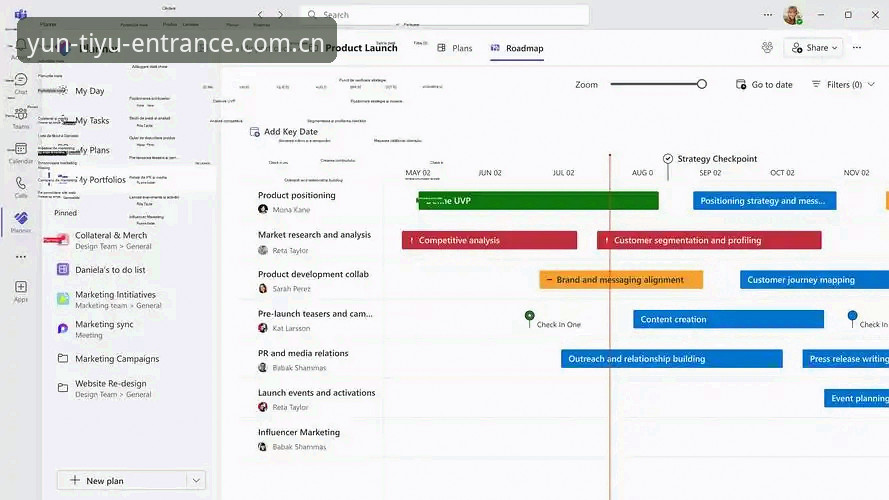Open Chat in the Teams sidebar
Viewport: 889px width, 500px height.
[21, 83]
